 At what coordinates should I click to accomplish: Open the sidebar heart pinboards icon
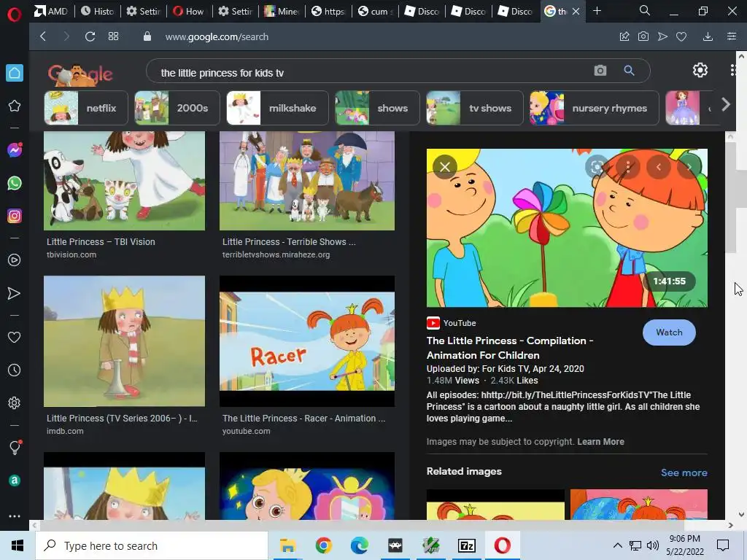(15, 337)
